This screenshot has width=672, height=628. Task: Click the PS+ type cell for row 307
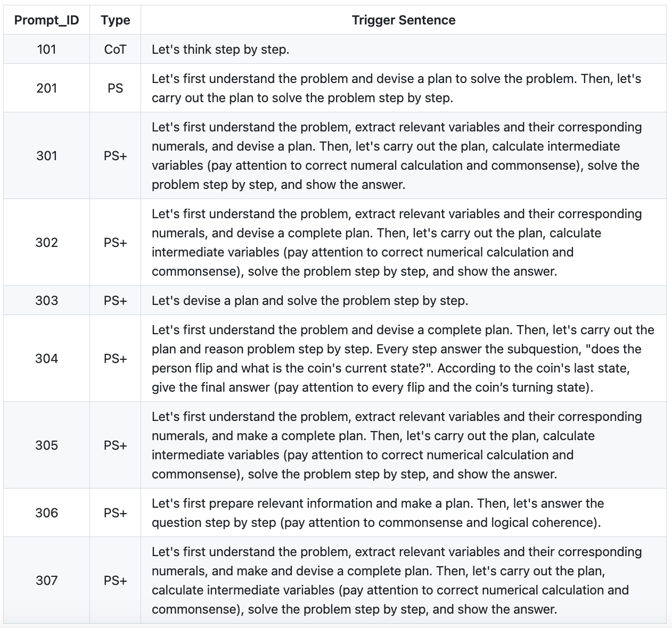pos(115,580)
